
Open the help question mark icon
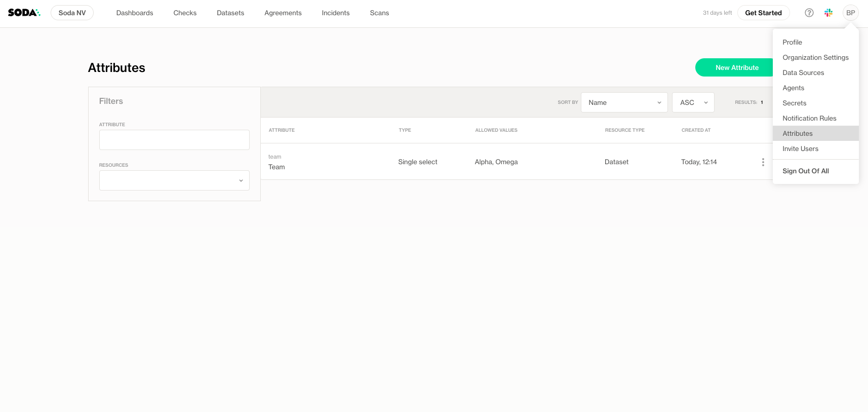809,13
